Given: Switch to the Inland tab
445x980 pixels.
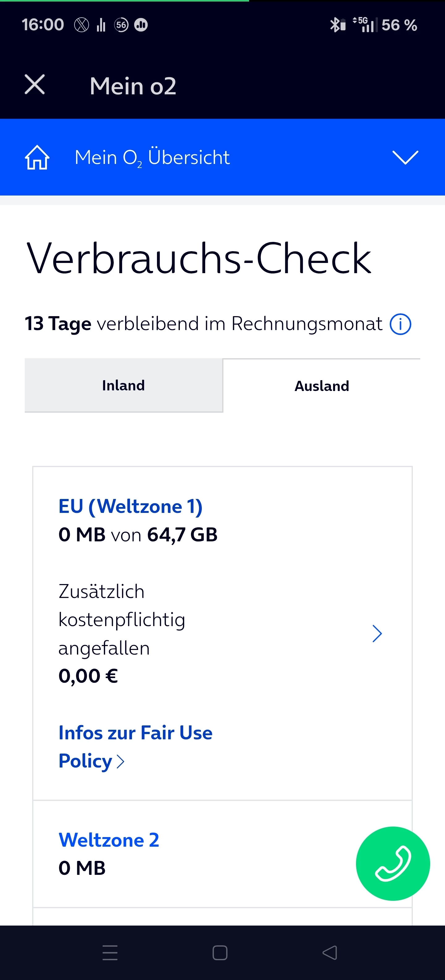Looking at the screenshot, I should (124, 385).
